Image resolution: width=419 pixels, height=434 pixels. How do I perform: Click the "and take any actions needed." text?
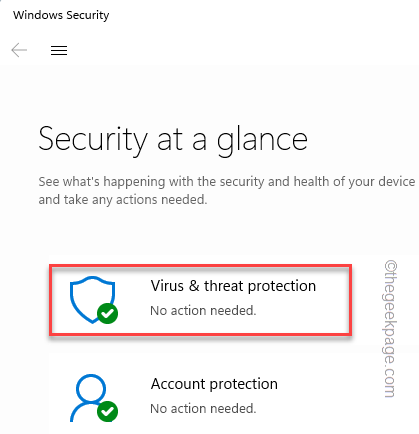pos(123,200)
